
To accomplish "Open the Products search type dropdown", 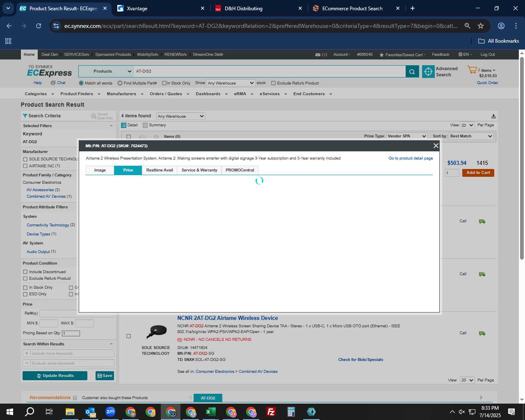I will tap(106, 71).
